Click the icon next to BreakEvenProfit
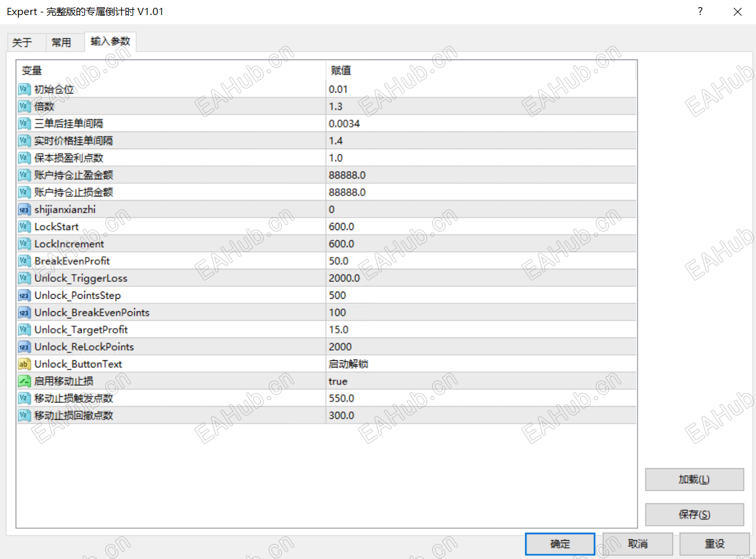Screen dimensions: 756x559 (24, 261)
